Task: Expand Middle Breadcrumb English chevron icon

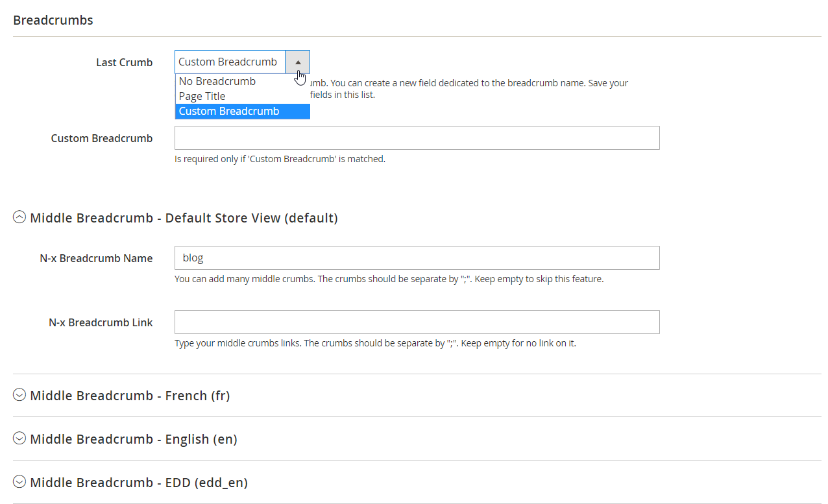Action: [x=19, y=438]
